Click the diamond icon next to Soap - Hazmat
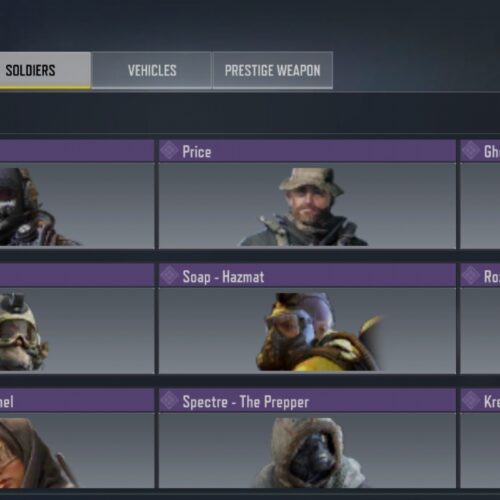500x500 pixels. click(169, 276)
